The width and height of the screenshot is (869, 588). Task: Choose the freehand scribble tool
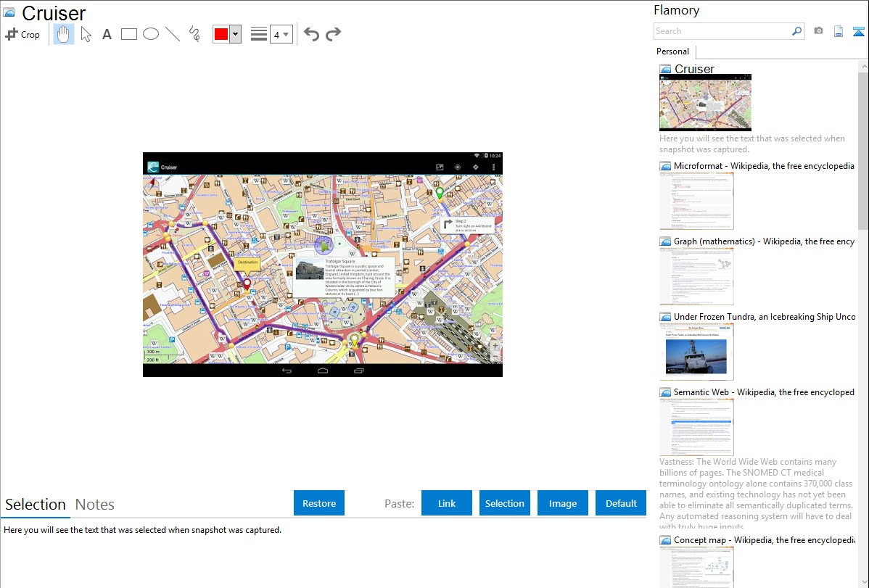tap(194, 34)
